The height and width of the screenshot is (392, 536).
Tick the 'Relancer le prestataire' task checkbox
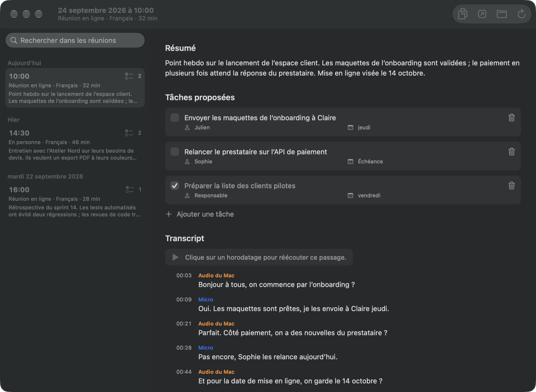[x=175, y=152]
